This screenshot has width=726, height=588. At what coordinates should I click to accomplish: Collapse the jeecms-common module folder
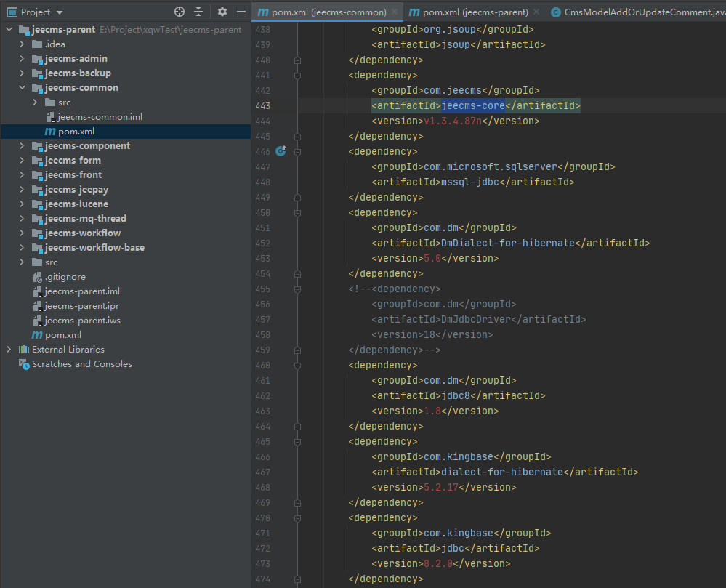[x=22, y=88]
